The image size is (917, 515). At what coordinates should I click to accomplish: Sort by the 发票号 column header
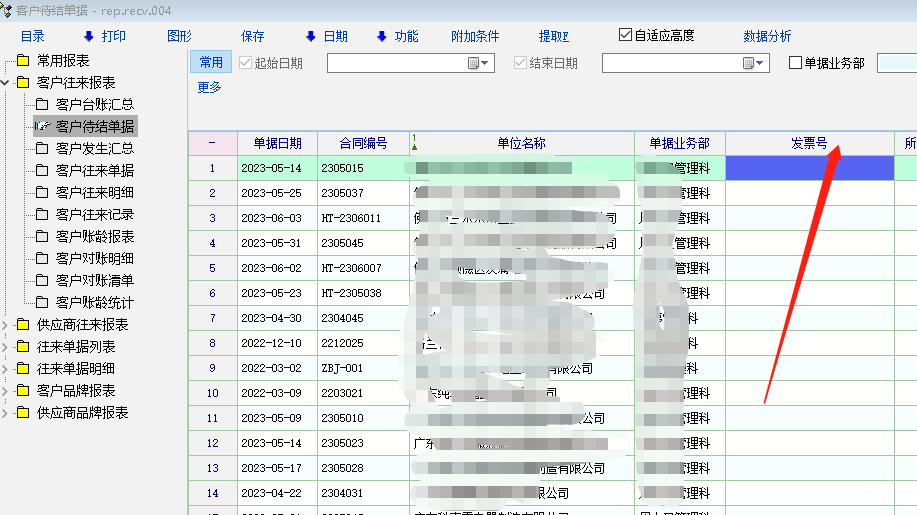pos(808,143)
